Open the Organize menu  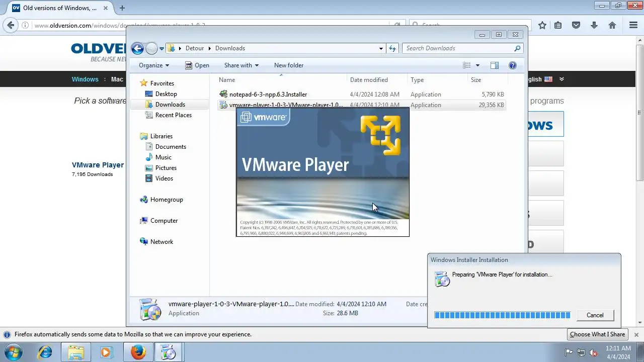154,65
